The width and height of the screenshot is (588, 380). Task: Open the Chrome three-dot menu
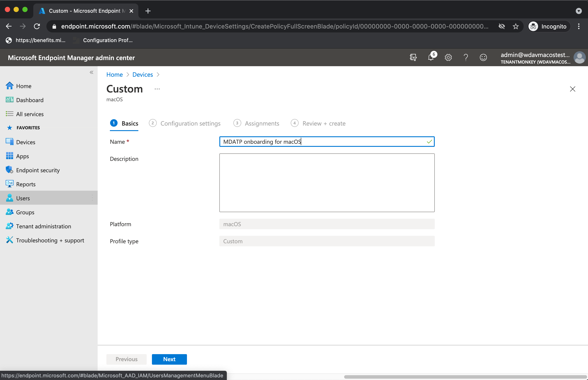point(579,26)
